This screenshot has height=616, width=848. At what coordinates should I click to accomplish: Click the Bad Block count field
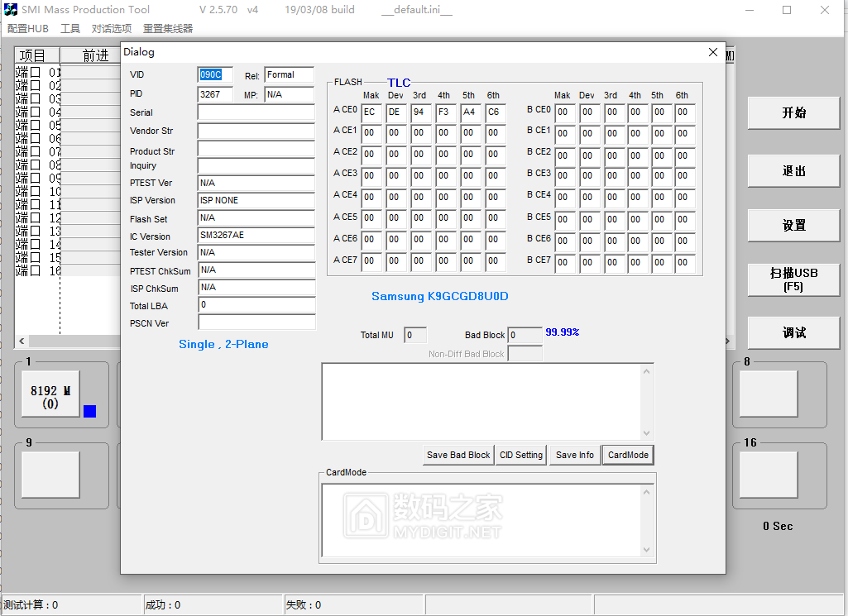click(525, 335)
